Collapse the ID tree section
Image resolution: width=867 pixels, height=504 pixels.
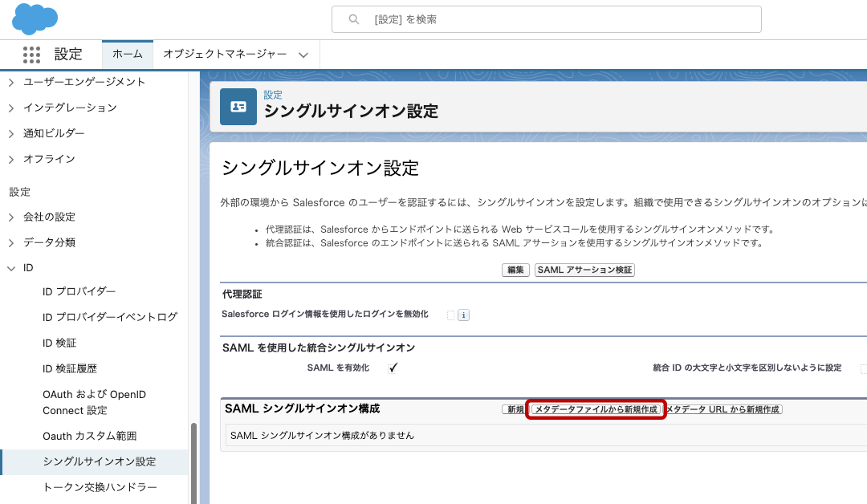tap(11, 268)
